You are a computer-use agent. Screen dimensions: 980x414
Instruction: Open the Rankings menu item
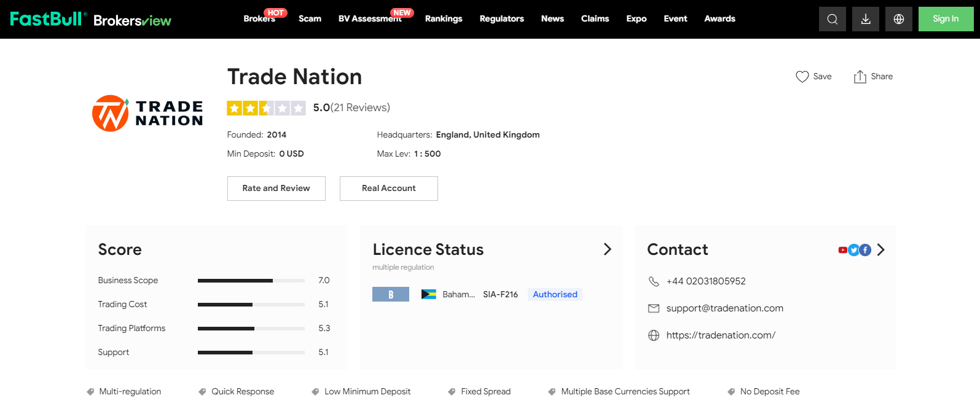tap(443, 19)
